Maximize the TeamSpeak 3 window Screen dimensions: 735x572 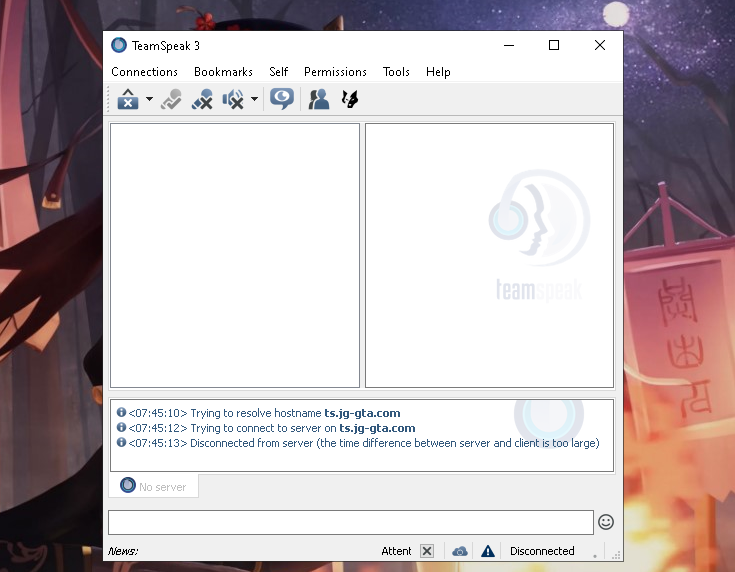click(x=554, y=45)
